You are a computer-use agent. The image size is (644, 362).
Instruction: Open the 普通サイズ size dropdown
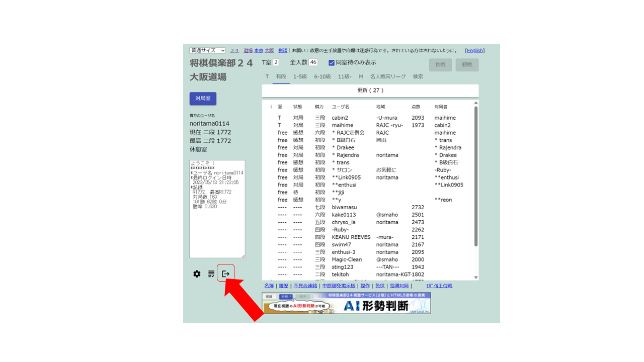tap(207, 50)
